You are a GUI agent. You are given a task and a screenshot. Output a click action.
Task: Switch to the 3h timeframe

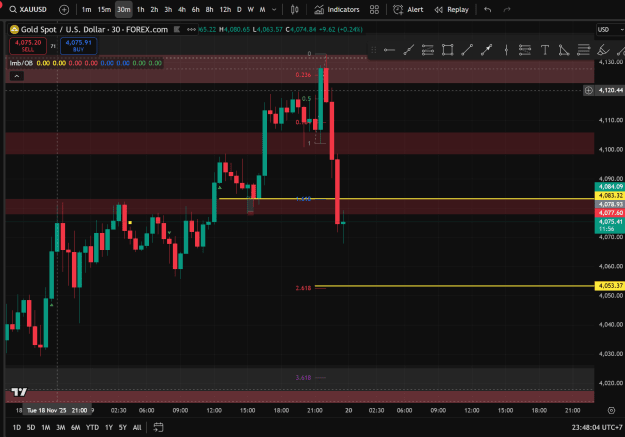pyautogui.click(x=168, y=10)
